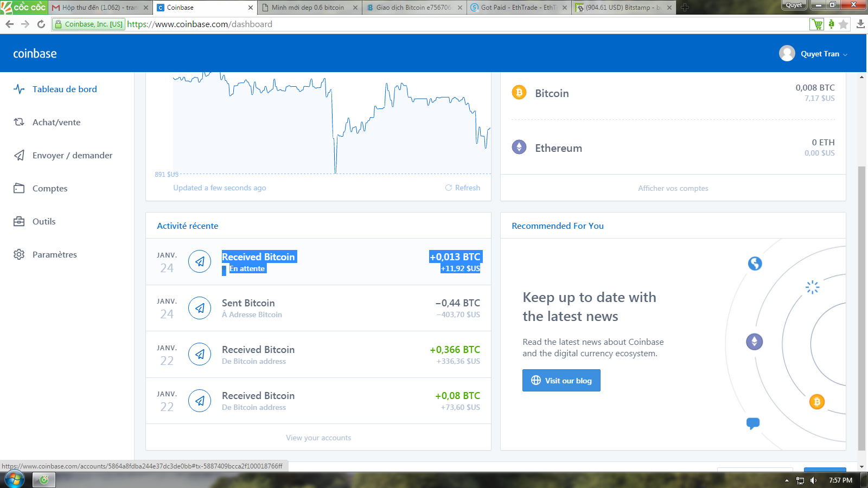Open Received Bitcoin +0,366 BTC transaction
Image resolution: width=868 pixels, height=488 pixels.
pyautogui.click(x=318, y=355)
